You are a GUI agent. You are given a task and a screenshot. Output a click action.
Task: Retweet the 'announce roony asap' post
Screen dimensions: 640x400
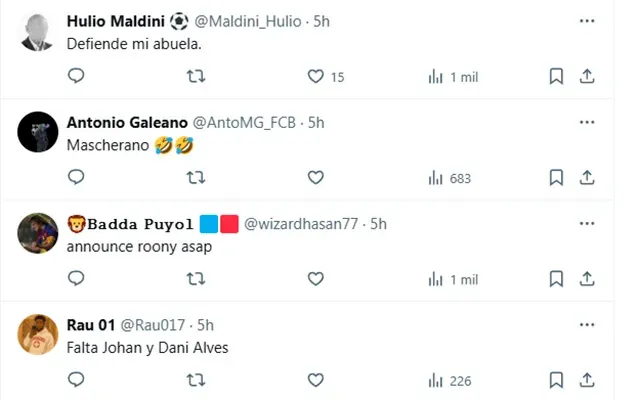tap(196, 279)
